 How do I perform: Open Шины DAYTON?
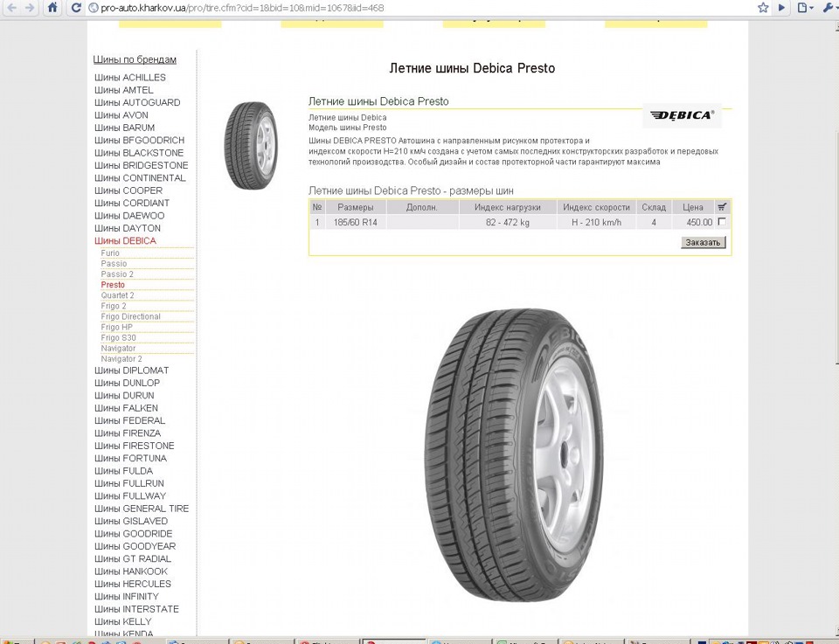(128, 228)
